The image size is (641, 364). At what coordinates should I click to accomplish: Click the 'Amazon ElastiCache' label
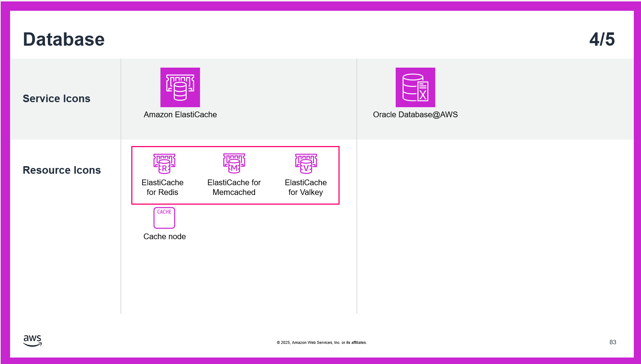pyautogui.click(x=180, y=115)
